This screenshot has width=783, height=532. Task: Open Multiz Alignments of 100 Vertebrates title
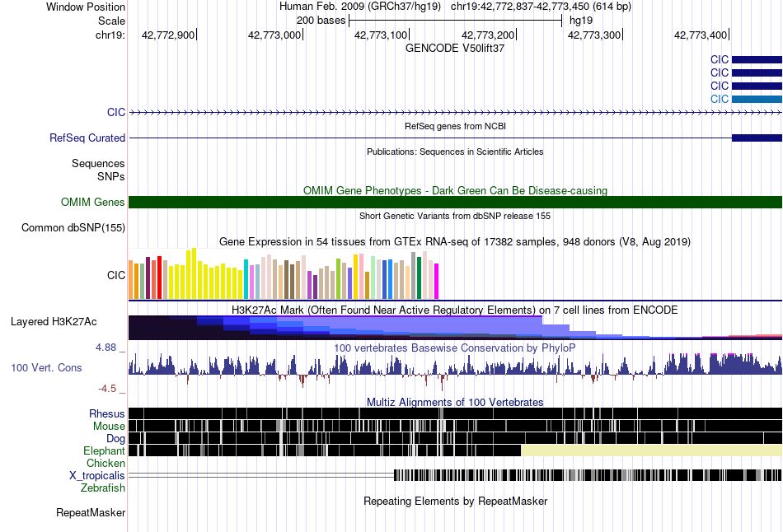tap(455, 402)
